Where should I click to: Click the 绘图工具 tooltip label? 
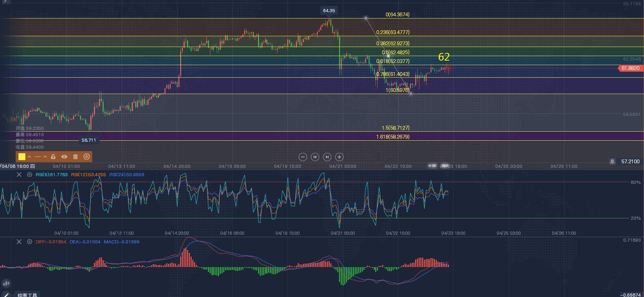(x=27, y=295)
